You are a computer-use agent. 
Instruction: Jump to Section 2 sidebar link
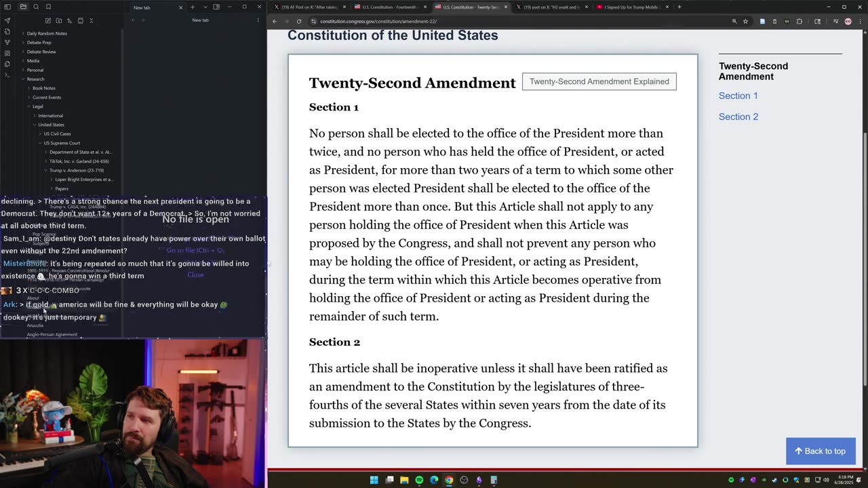point(738,117)
